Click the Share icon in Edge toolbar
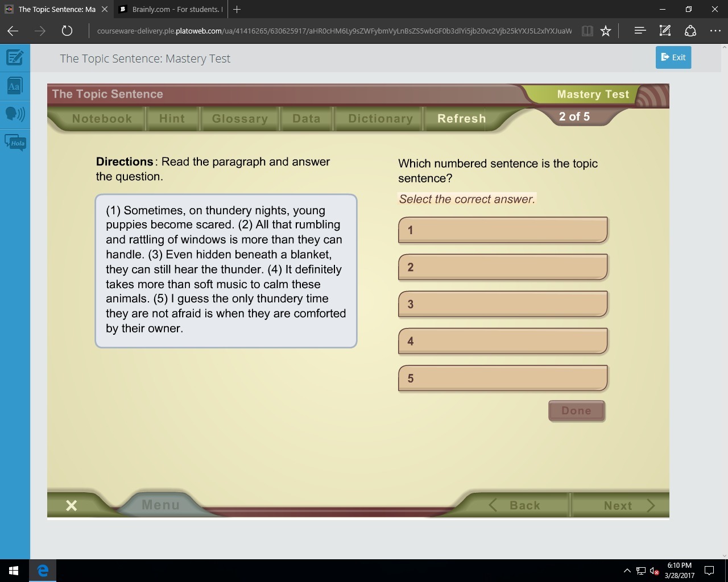The width and height of the screenshot is (728, 582). click(690, 31)
